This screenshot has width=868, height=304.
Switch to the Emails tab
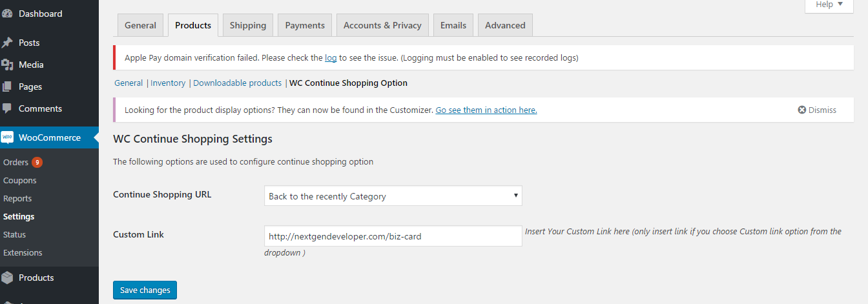click(453, 25)
